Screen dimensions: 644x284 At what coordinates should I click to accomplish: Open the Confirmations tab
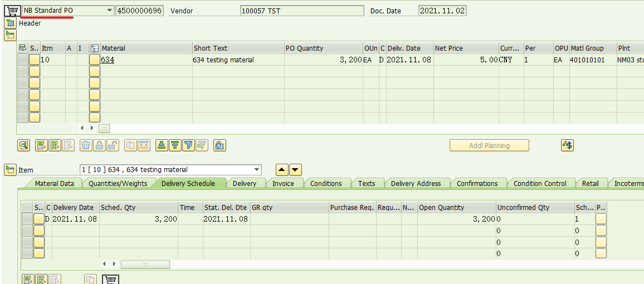pyautogui.click(x=477, y=183)
